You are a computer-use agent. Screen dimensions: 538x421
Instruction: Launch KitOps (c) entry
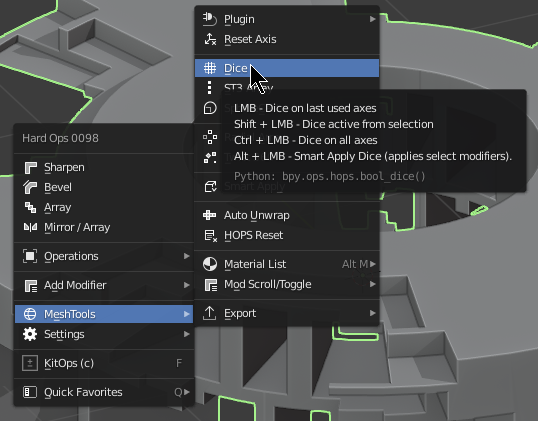tap(104, 363)
